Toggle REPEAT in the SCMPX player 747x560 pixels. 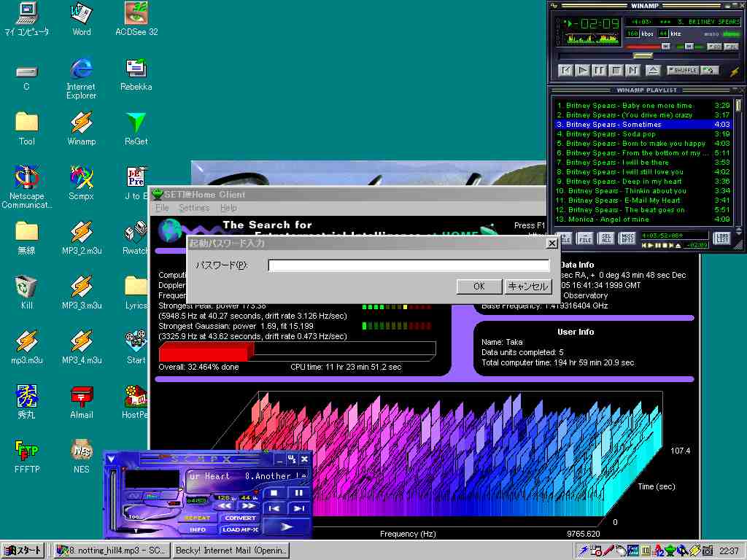[x=197, y=518]
